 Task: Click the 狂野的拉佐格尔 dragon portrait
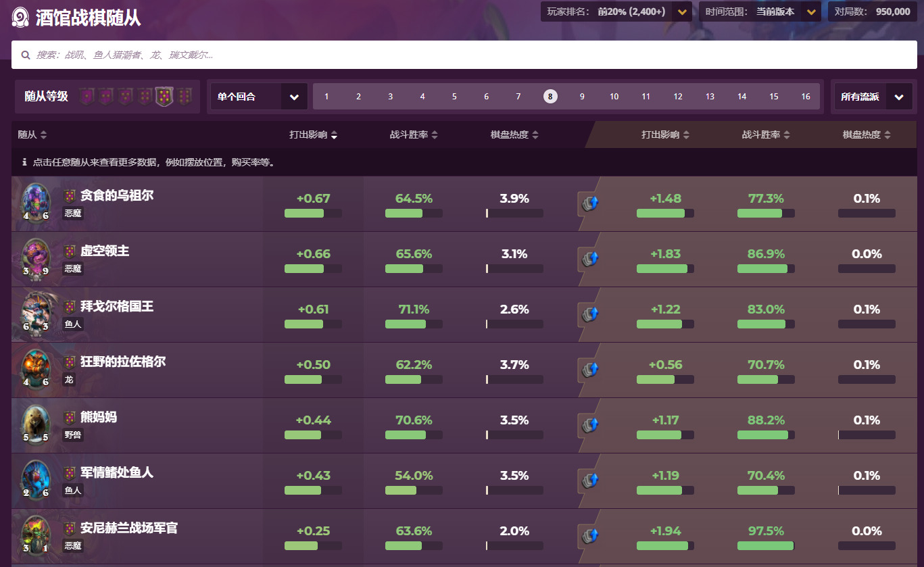36,370
